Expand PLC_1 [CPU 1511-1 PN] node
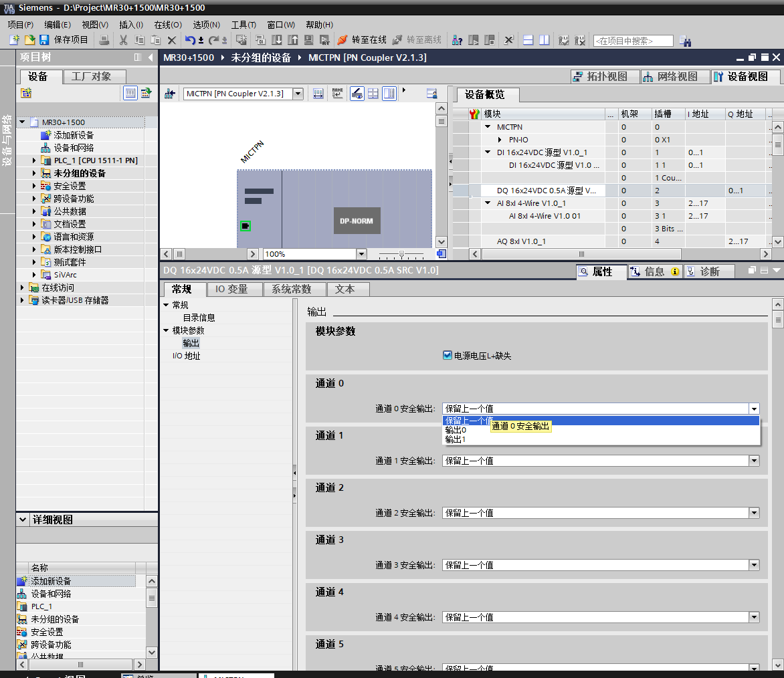Screen dimensions: 784x678 point(34,160)
